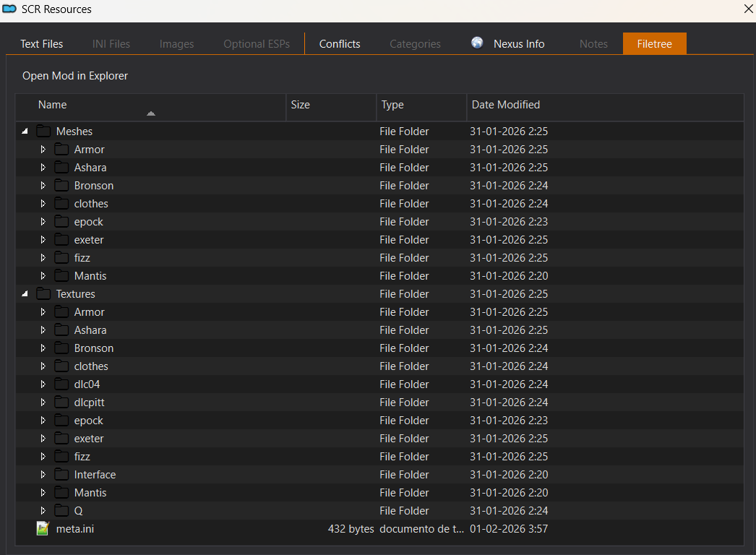Switch to the Text Files tab
This screenshot has width=756, height=555.
pos(41,44)
